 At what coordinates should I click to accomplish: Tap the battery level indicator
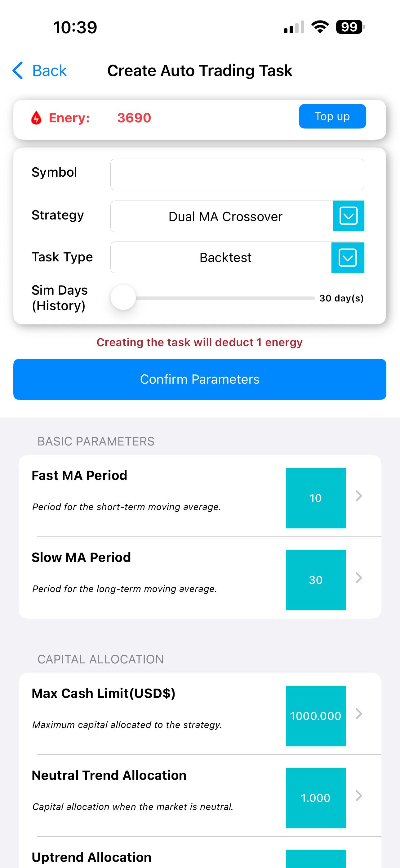pos(350,27)
